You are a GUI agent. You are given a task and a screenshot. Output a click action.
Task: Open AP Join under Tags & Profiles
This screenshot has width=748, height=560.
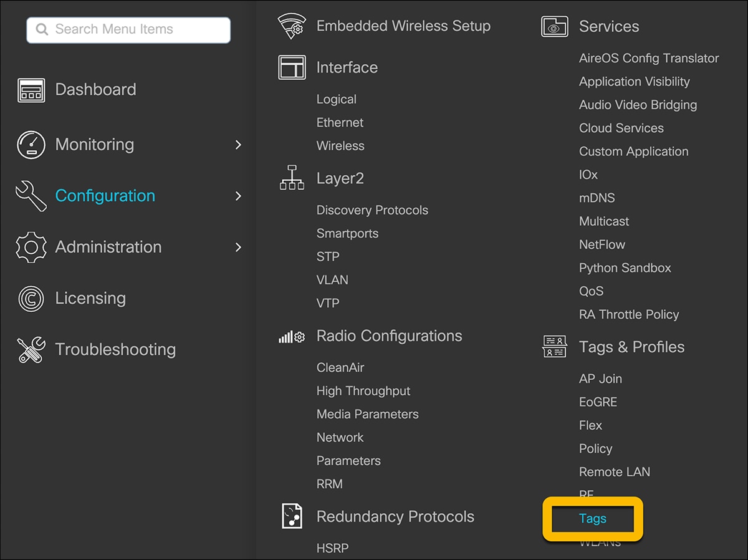[600, 379]
